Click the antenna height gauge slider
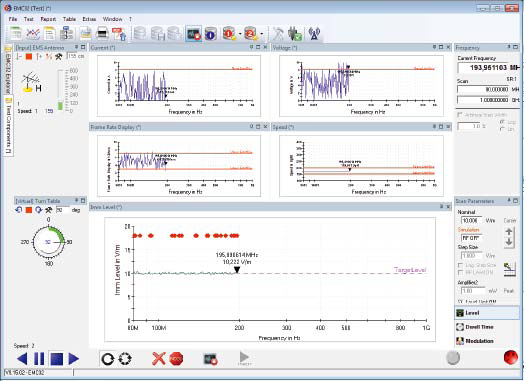Viewport: 524px width, 381px height. click(60, 90)
